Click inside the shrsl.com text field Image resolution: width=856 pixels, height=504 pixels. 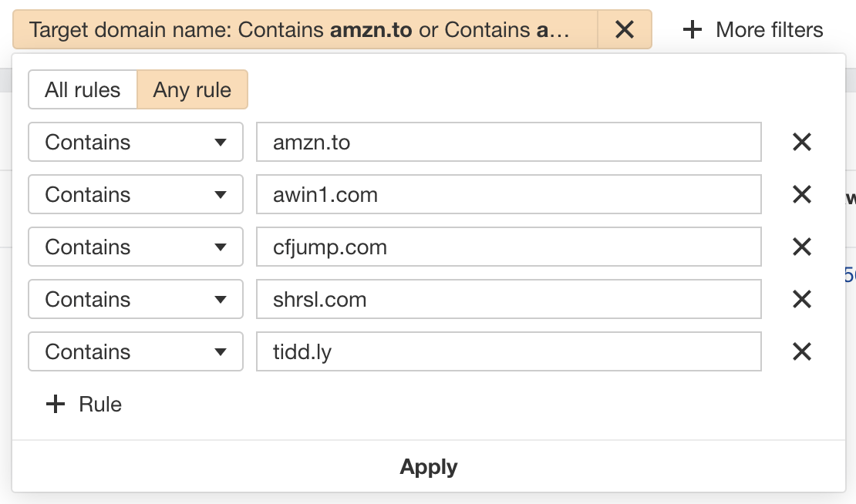pyautogui.click(x=509, y=299)
